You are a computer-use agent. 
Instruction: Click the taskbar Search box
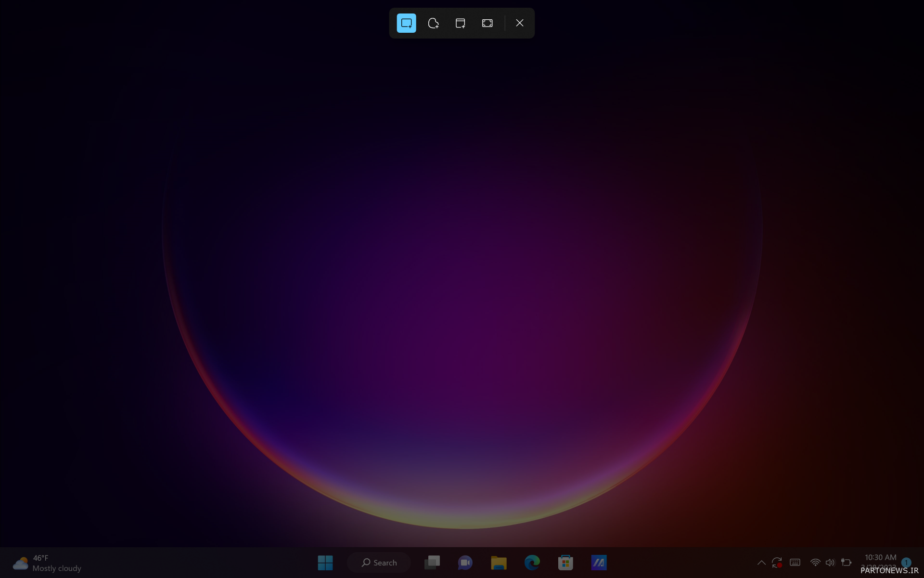379,563
